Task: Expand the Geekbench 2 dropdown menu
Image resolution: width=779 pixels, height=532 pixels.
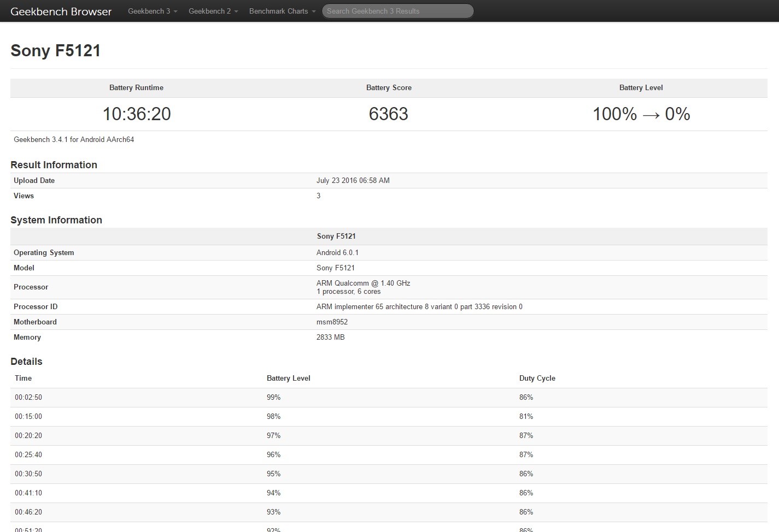Action: pyautogui.click(x=213, y=11)
